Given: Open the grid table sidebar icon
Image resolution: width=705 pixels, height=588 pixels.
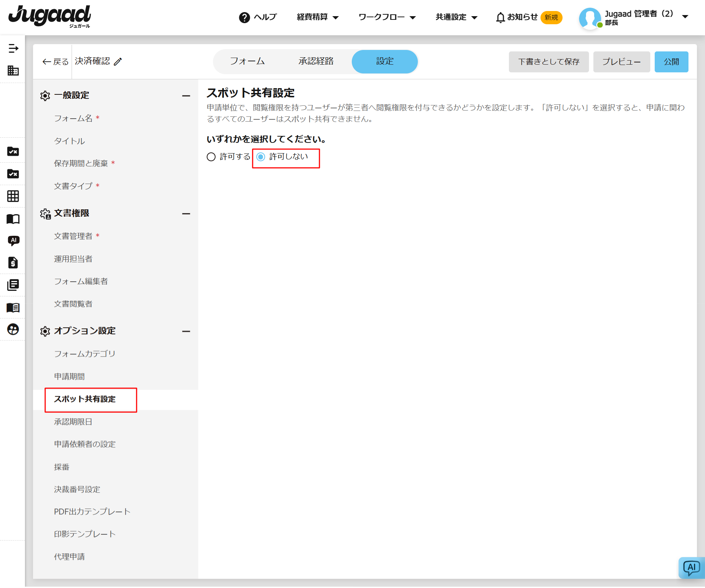Looking at the screenshot, I should [x=13, y=196].
